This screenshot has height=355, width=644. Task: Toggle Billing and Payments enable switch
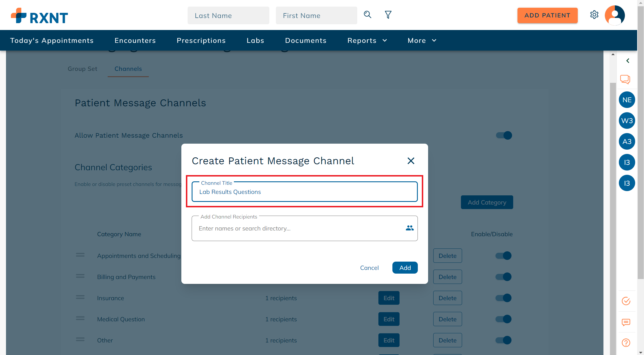pos(503,277)
